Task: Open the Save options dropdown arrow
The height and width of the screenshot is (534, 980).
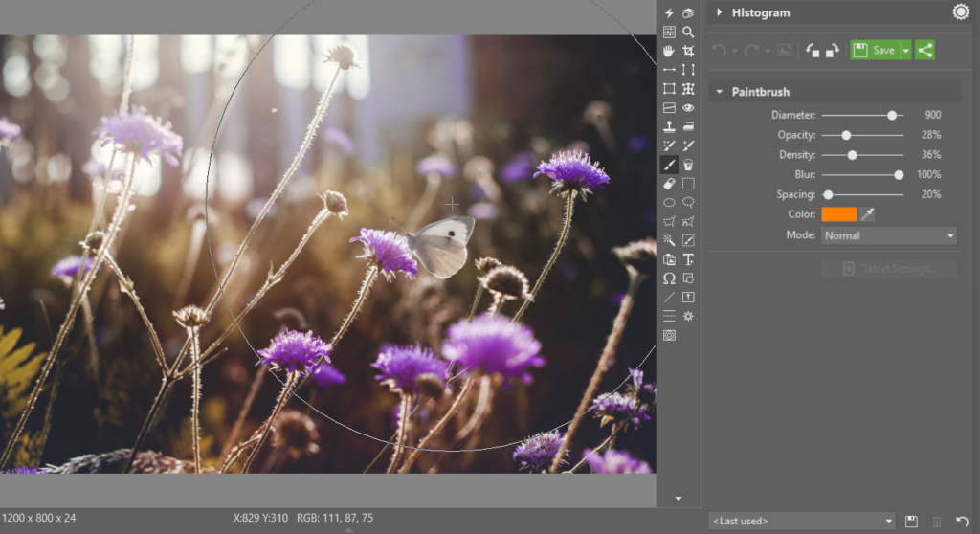Action: tap(905, 50)
